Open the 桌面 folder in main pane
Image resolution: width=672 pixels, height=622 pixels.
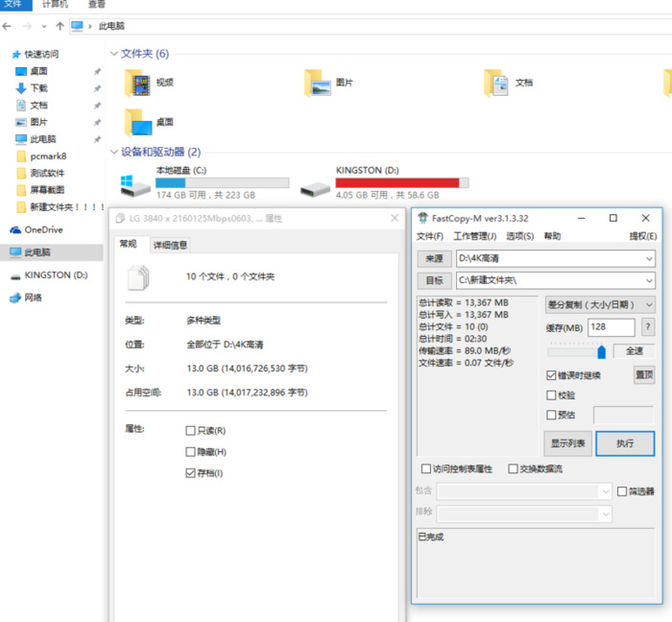pos(139,123)
